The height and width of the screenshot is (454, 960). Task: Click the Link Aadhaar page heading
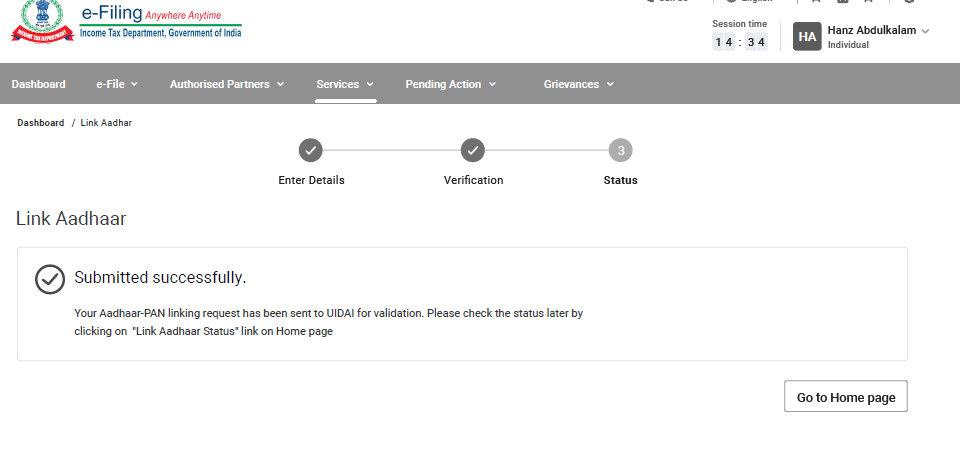pyautogui.click(x=71, y=218)
